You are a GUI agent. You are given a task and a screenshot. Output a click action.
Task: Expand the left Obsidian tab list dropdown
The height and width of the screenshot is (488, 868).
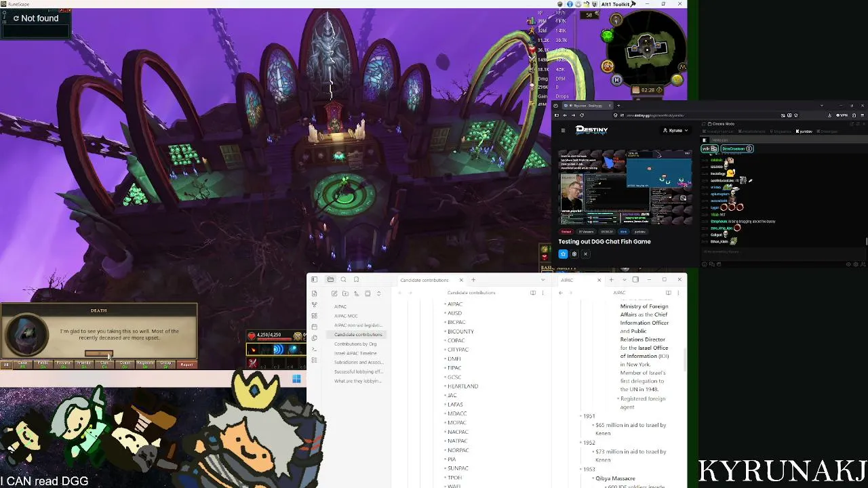pyautogui.click(x=542, y=280)
